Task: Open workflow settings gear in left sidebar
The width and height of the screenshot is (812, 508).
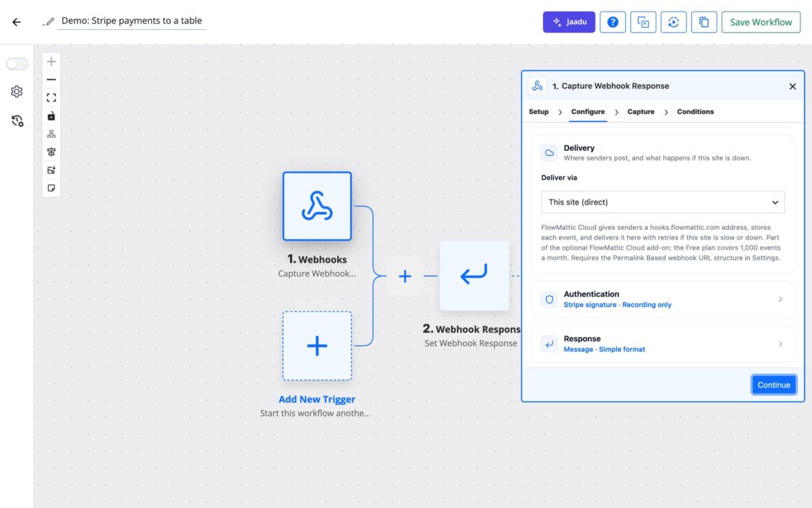Action: pyautogui.click(x=17, y=91)
